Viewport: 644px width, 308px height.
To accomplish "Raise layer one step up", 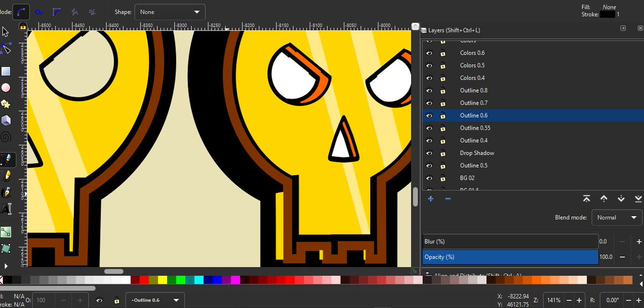I will coord(604,199).
